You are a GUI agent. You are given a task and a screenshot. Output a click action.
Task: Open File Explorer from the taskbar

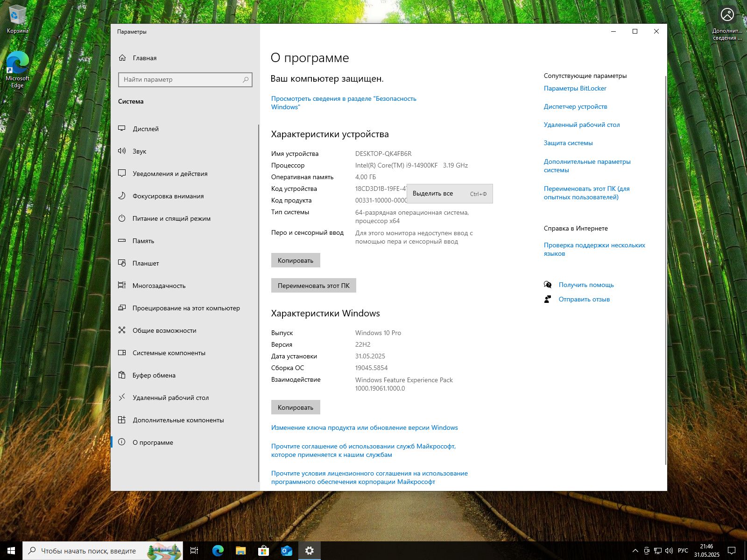[x=240, y=551]
